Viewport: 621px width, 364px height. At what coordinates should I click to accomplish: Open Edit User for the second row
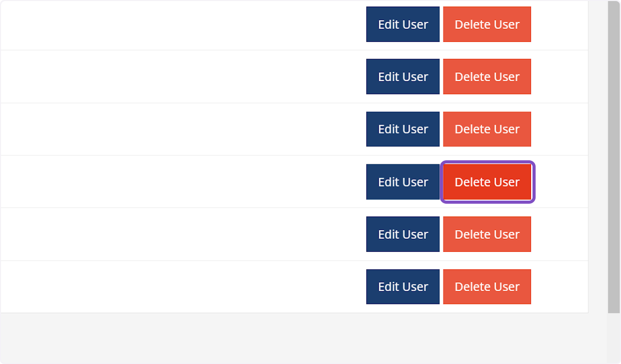[x=403, y=77]
